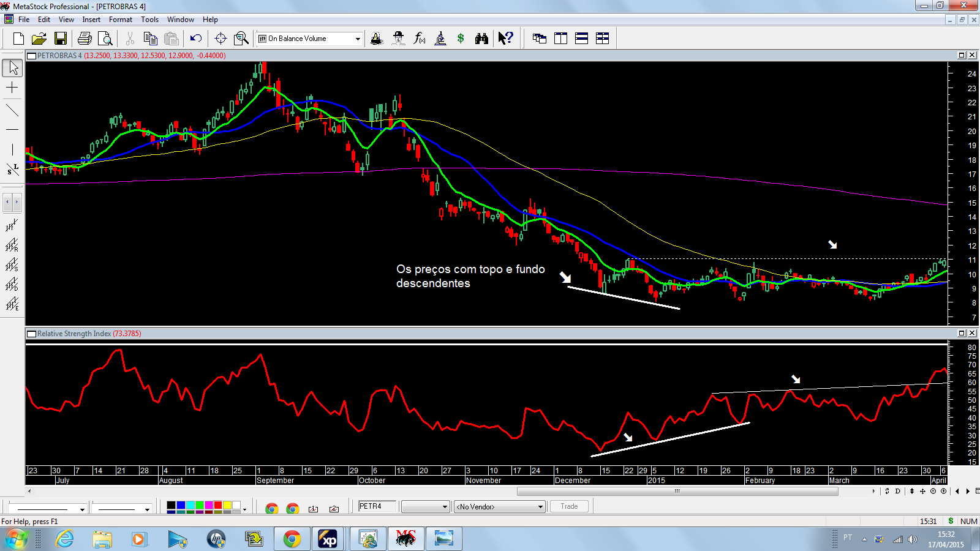Open the binoculars search icon

click(481, 39)
